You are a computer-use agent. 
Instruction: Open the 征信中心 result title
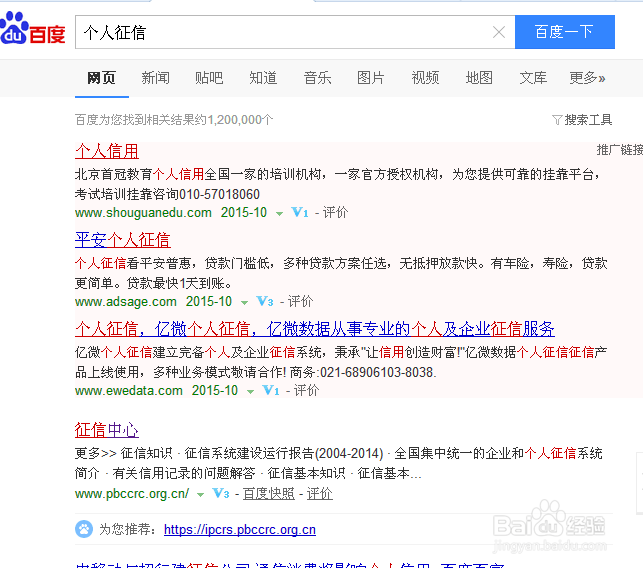(107, 430)
